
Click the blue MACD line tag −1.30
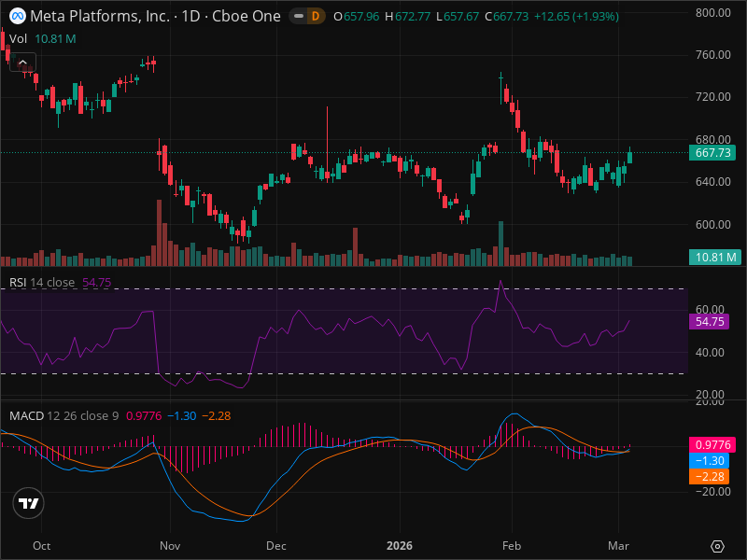pyautogui.click(x=709, y=460)
